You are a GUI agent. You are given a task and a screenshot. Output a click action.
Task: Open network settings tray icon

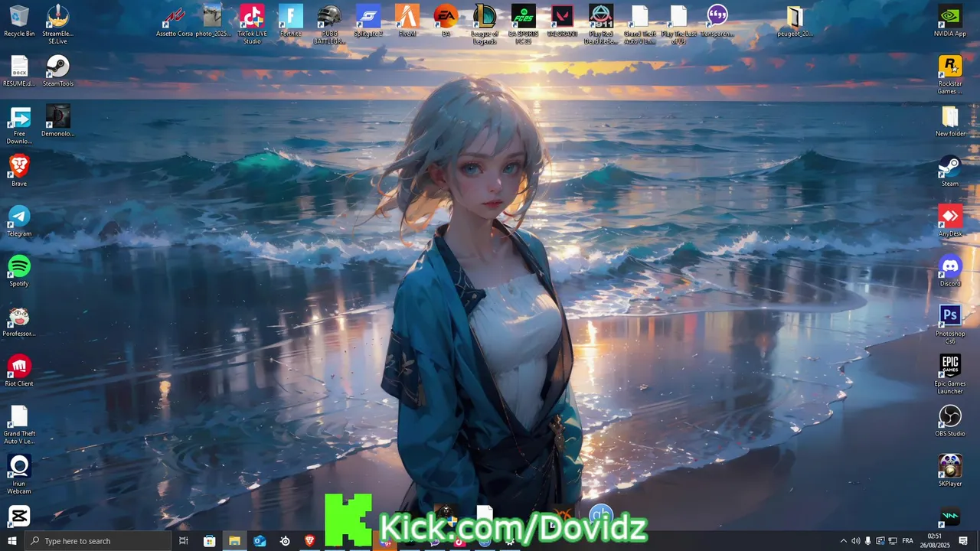(x=893, y=541)
